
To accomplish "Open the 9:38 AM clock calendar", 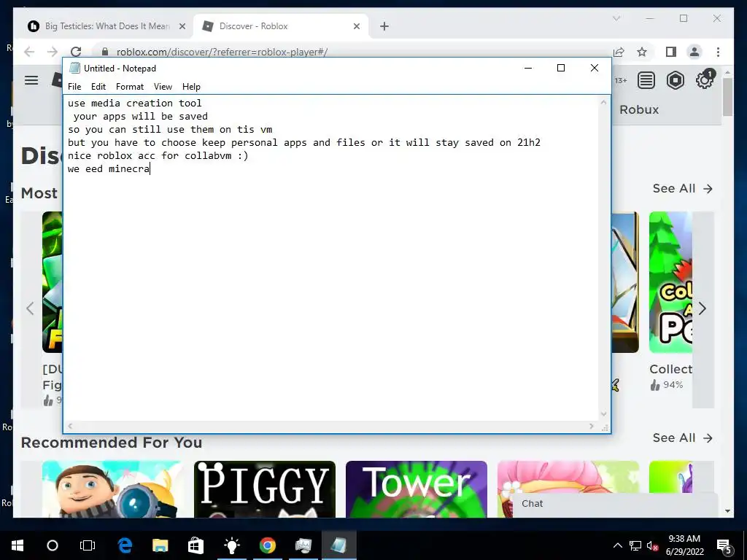I will pyautogui.click(x=684, y=545).
